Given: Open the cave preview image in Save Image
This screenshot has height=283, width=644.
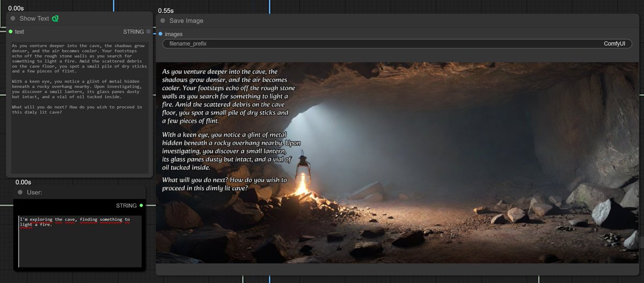Looking at the screenshot, I should (x=397, y=163).
